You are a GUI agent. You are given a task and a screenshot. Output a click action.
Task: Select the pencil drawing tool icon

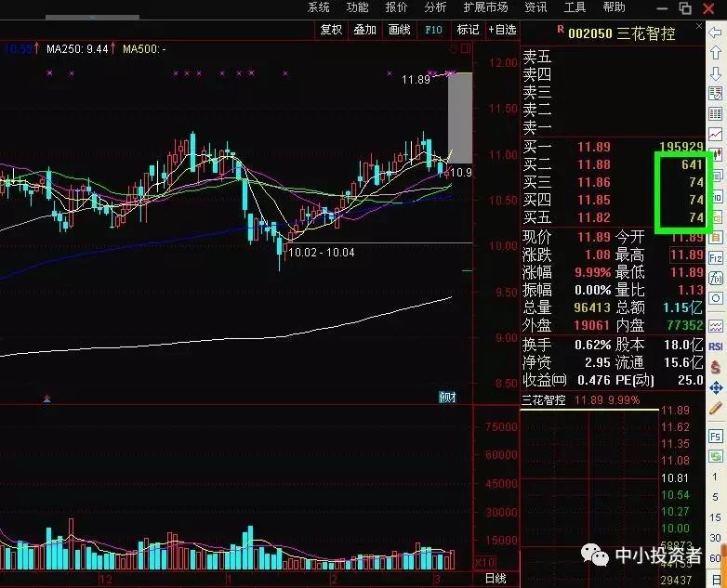[x=716, y=408]
